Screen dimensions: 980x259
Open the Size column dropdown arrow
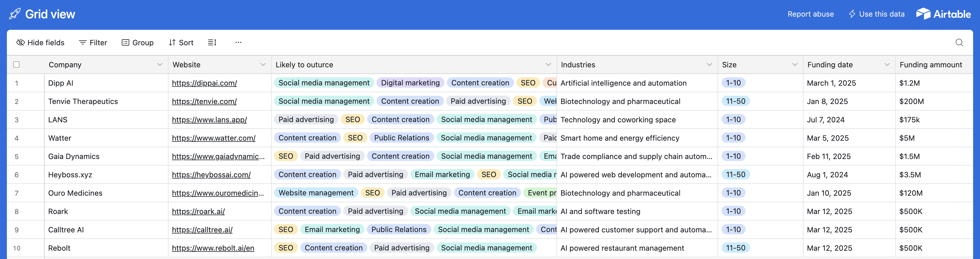[795, 65]
